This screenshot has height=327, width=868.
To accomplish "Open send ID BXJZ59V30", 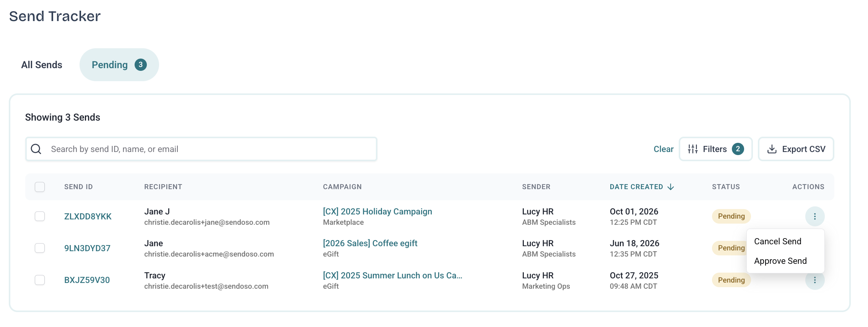I will click(x=87, y=280).
